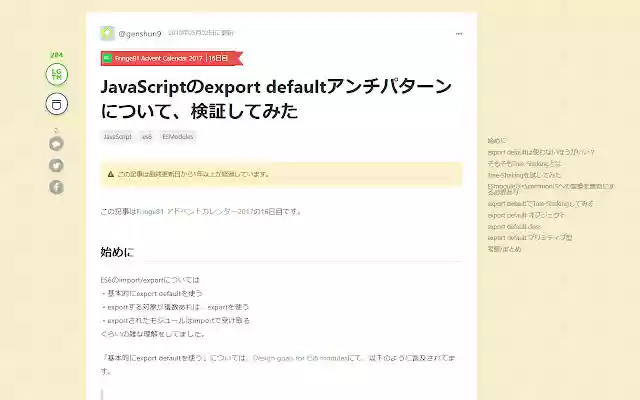Image resolution: width=640 pixels, height=400 pixels.
Task: Click the author avatar beside @genshun9
Action: [x=107, y=33]
